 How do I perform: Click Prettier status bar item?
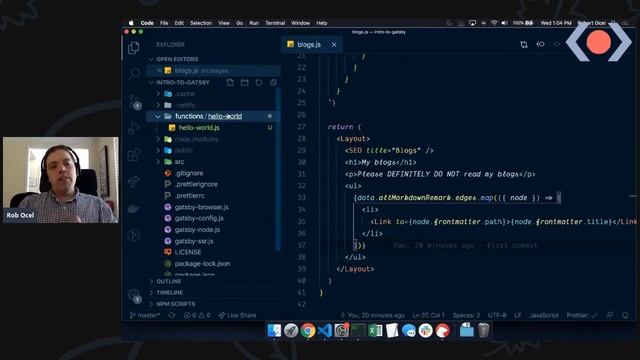tap(582, 315)
